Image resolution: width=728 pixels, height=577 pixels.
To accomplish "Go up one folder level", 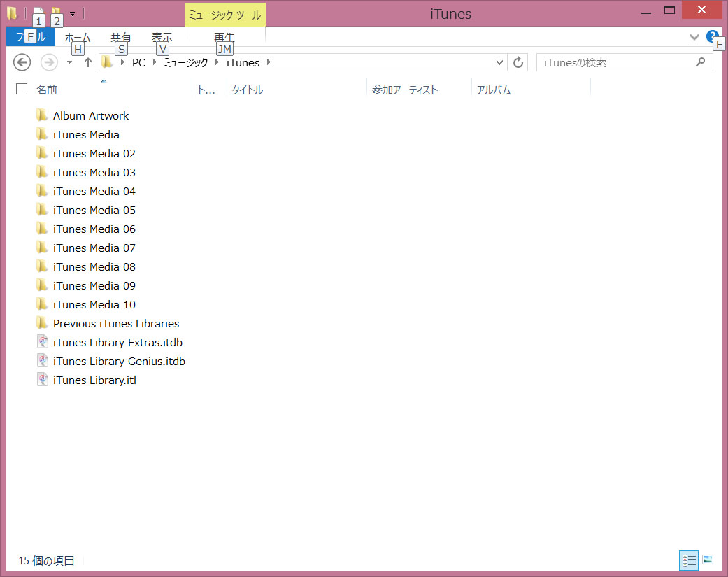I will (x=87, y=62).
